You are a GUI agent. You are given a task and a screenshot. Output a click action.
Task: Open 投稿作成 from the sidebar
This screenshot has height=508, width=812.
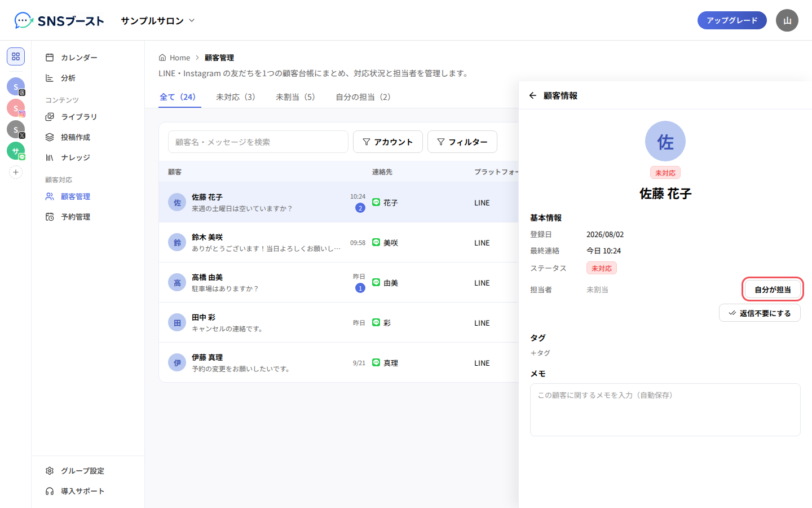coord(88,137)
